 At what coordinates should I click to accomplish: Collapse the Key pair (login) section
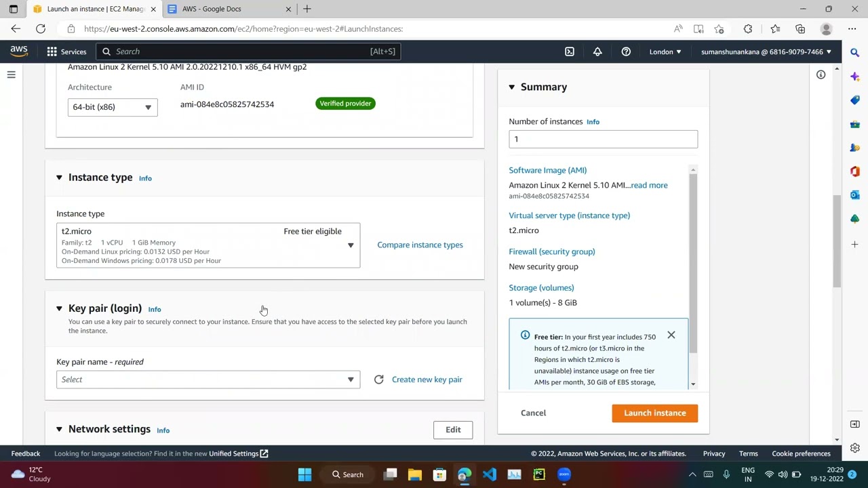point(59,308)
